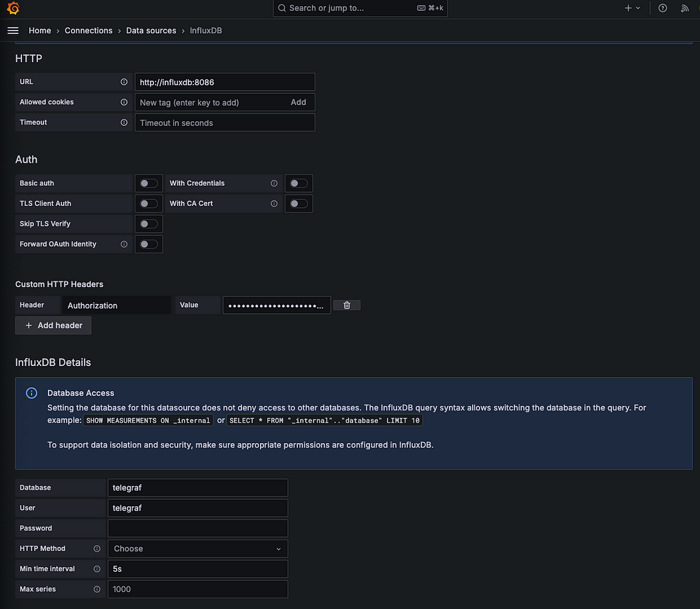Click the Add header button
700x609 pixels.
coord(53,325)
